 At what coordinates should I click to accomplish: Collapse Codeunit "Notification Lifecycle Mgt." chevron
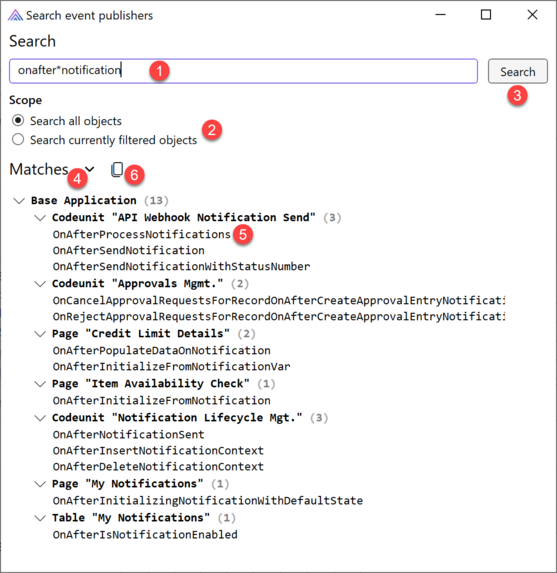[x=40, y=418]
